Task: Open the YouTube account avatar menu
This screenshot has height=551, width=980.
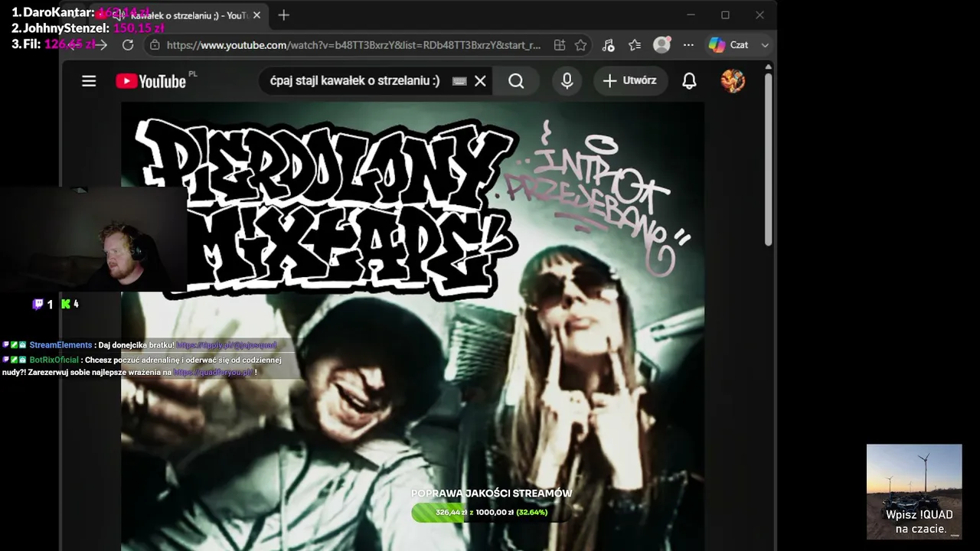Action: pyautogui.click(x=733, y=81)
